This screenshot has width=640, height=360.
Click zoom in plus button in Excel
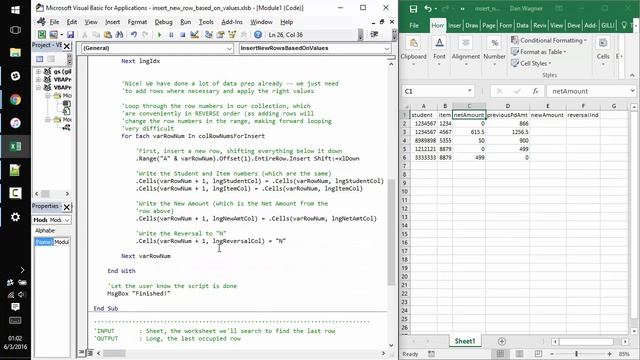point(609,354)
